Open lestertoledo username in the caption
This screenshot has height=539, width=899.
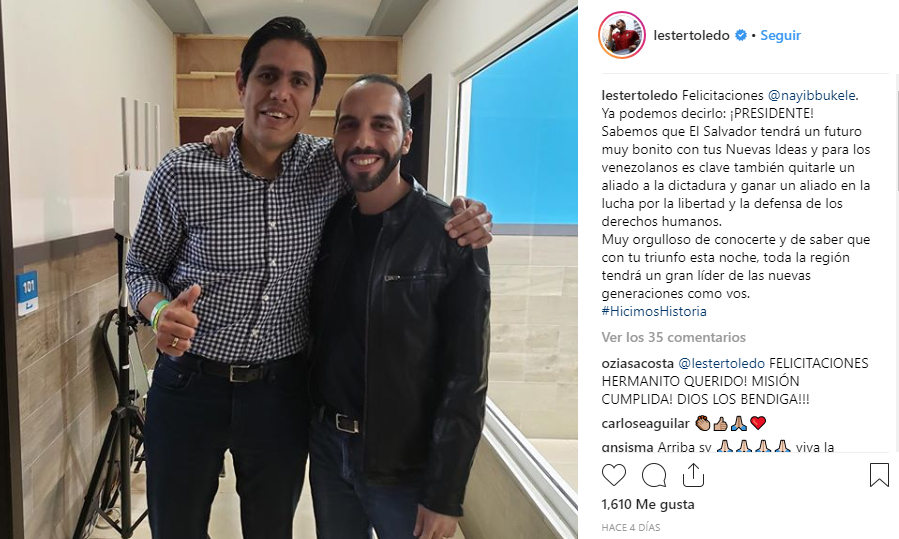coord(640,96)
